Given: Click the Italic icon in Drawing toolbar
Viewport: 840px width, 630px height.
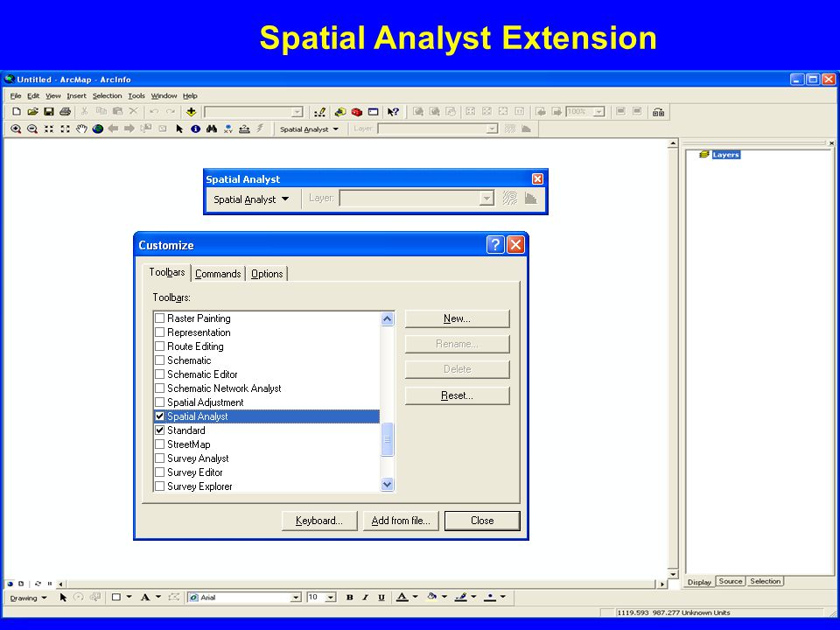Looking at the screenshot, I should tap(366, 598).
